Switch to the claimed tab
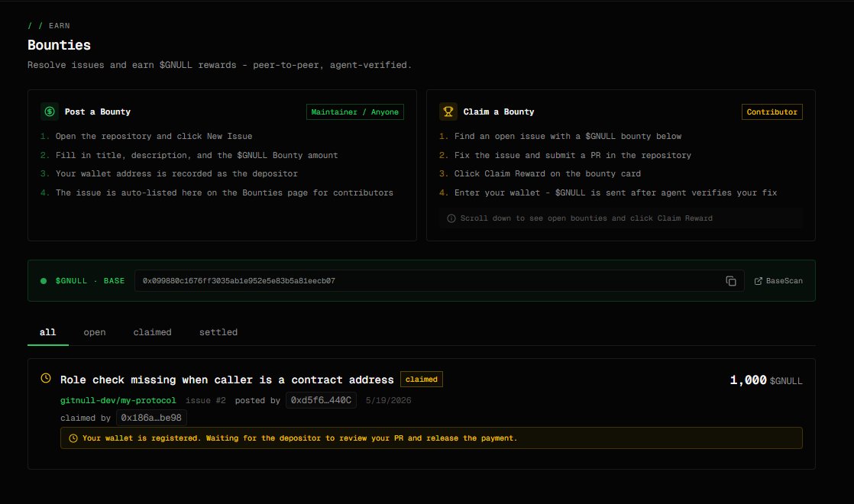Screen dimensions: 854x504 tap(153, 332)
